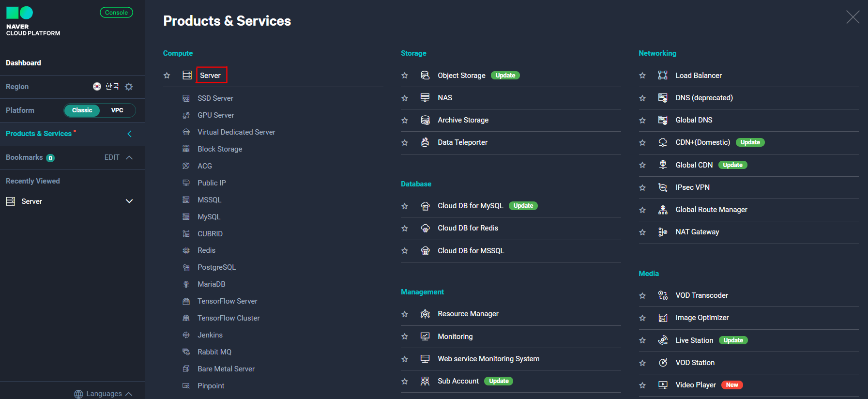This screenshot has height=399, width=868.
Task: Open the Server link in Compute
Action: (210, 76)
